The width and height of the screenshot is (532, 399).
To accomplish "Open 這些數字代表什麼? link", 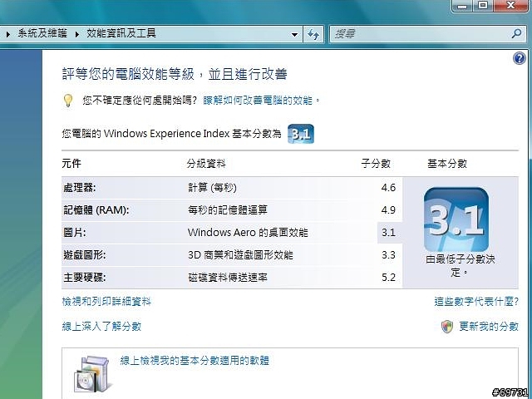I will (476, 301).
